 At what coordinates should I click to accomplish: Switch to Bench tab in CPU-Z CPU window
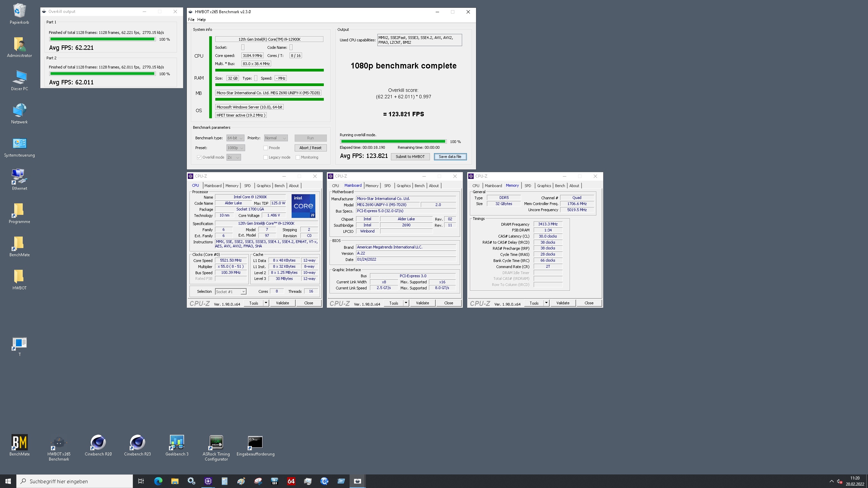pos(280,186)
